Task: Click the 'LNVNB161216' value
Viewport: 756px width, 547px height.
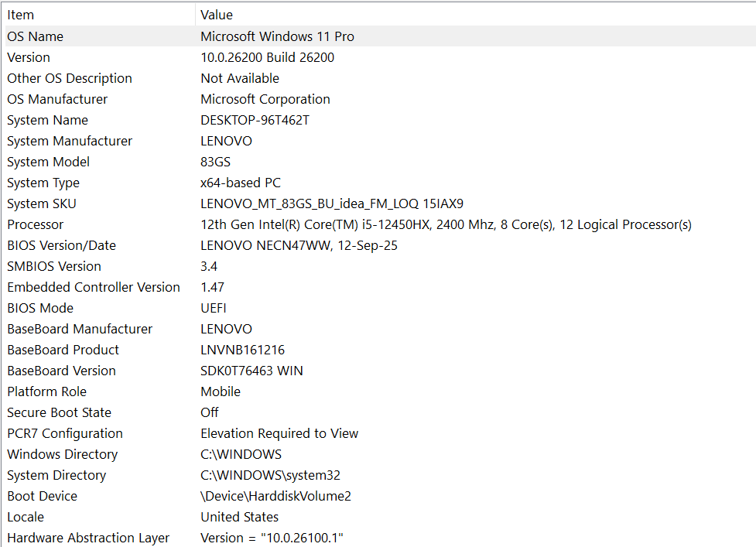Action: coord(242,350)
